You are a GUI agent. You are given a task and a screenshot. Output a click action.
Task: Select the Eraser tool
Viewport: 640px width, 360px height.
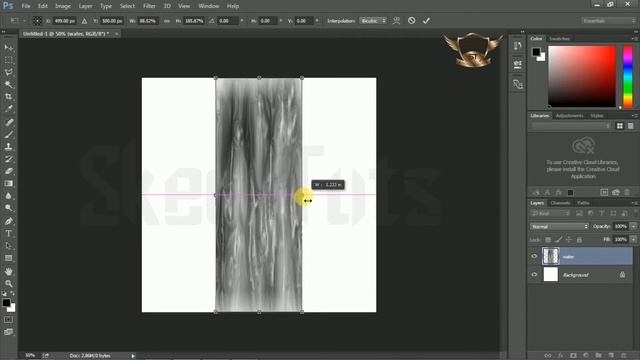(x=9, y=171)
